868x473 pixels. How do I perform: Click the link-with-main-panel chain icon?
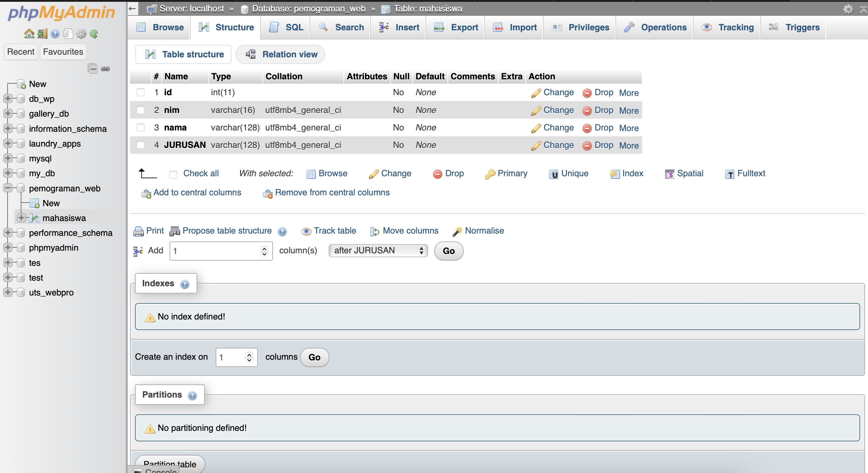click(x=105, y=69)
